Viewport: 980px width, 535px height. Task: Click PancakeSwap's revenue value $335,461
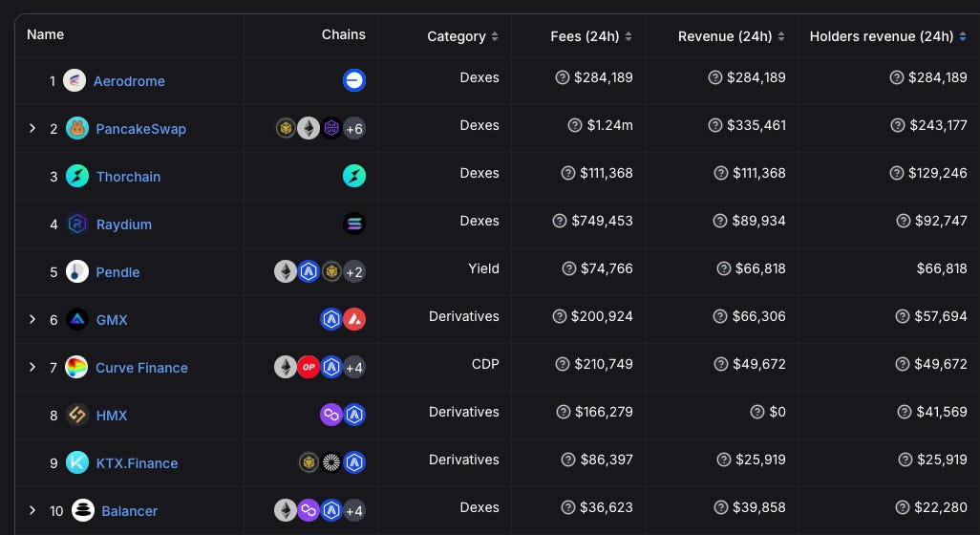[756, 125]
